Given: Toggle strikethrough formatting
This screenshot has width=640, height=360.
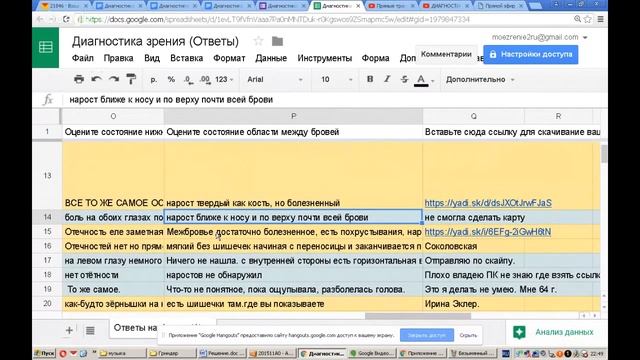Looking at the screenshot, I should click(404, 79).
